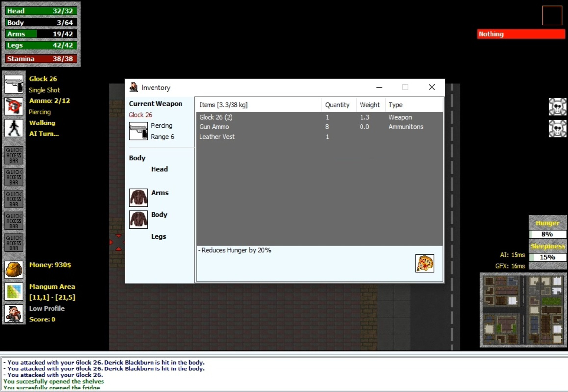Click the Score: 0 text
This screenshot has height=392, width=568.
42,319
